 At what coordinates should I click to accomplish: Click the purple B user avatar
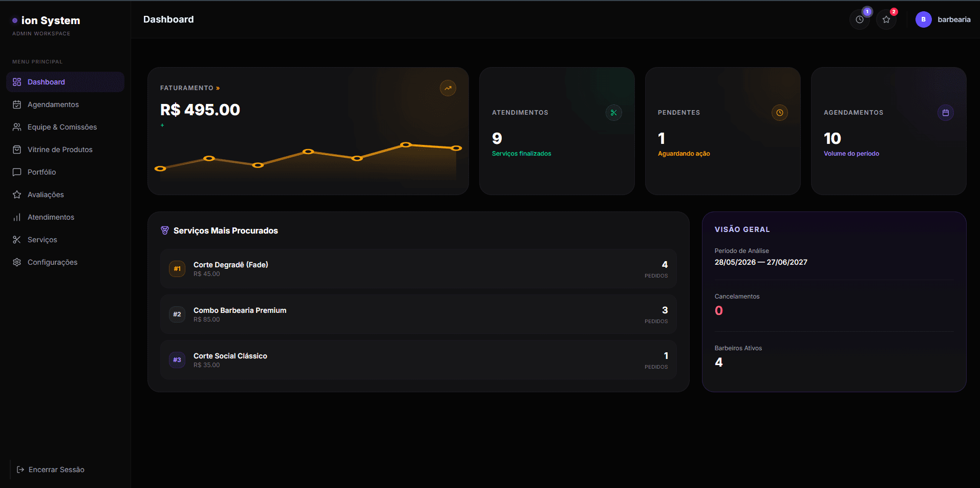[x=923, y=19]
